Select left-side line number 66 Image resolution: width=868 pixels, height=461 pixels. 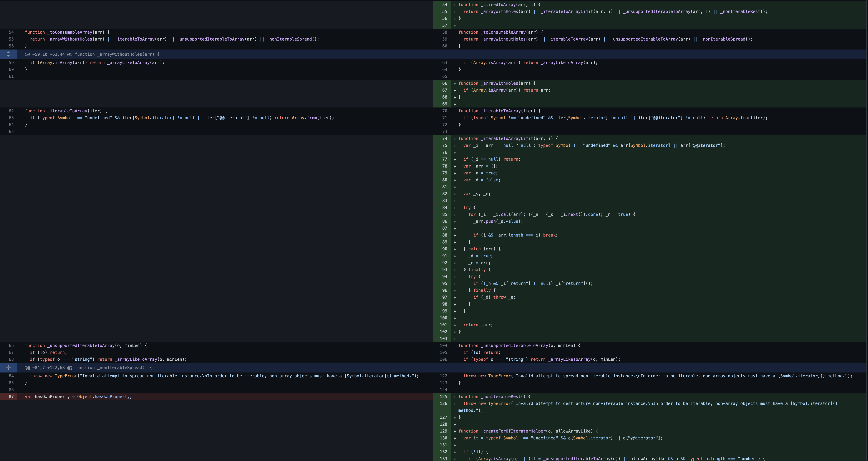coord(11,346)
